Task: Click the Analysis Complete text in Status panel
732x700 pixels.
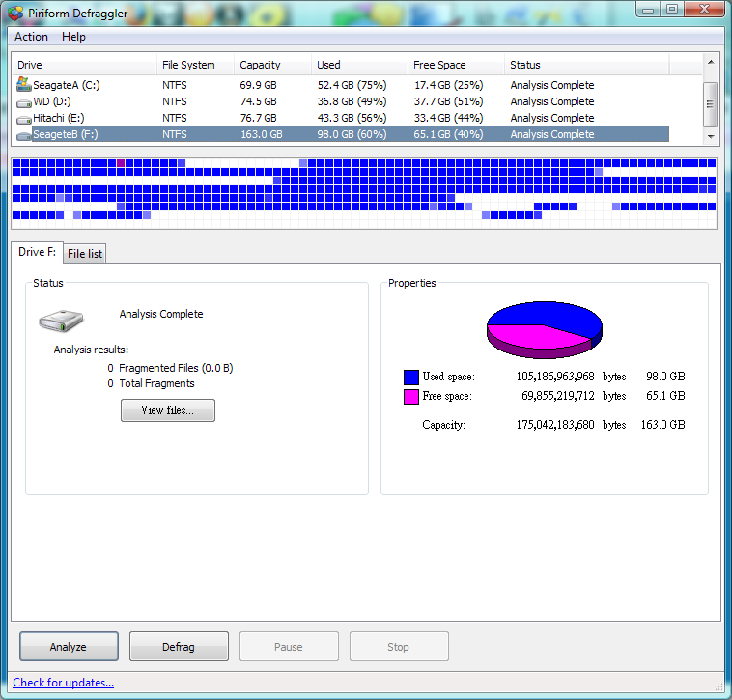Action: pyautogui.click(x=161, y=314)
